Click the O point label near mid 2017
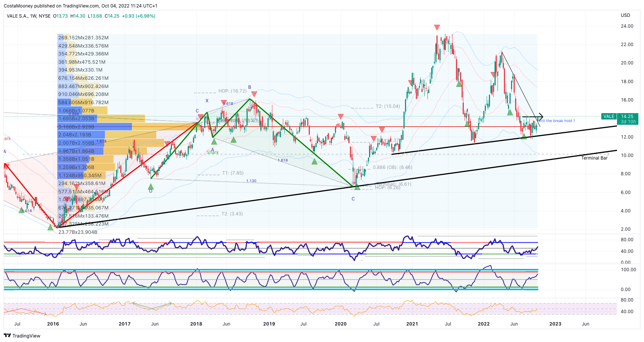The width and height of the screenshot is (644, 342). (151, 191)
